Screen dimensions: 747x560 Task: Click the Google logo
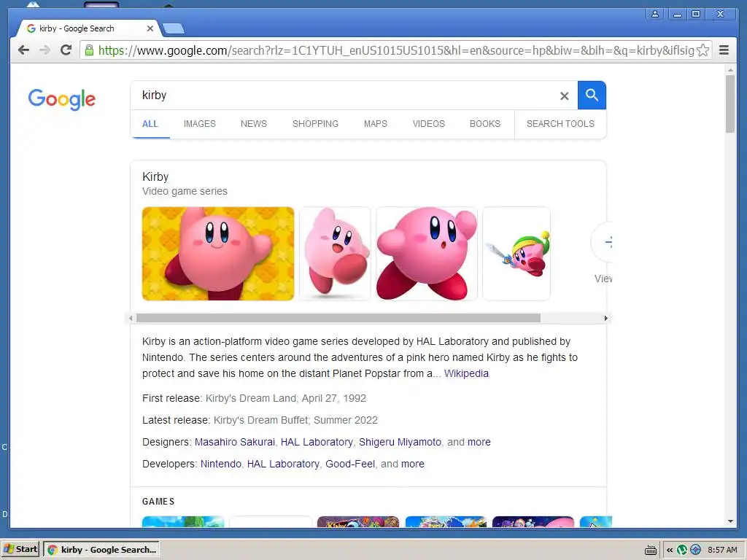[62, 99]
